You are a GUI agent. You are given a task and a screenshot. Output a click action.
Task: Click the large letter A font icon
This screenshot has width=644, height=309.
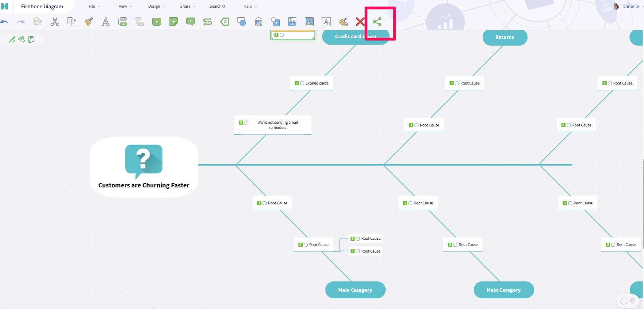pyautogui.click(x=106, y=22)
